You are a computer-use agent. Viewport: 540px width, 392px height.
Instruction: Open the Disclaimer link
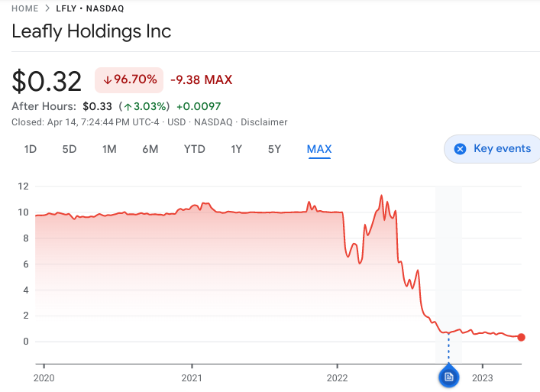265,122
